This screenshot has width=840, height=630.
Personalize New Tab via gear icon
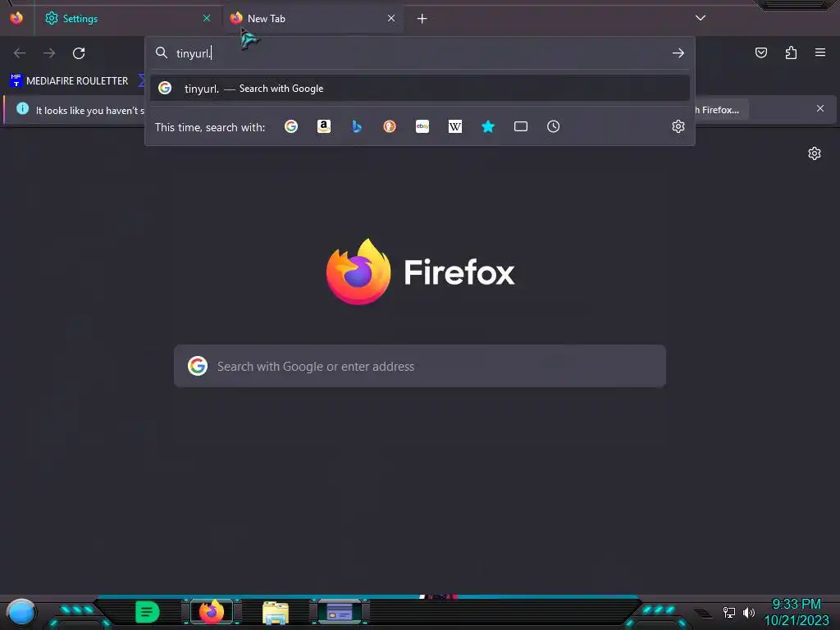coord(815,153)
